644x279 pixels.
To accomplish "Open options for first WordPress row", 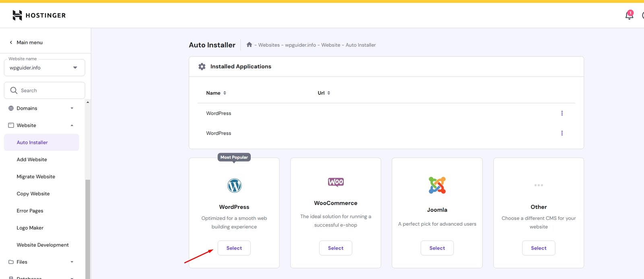I will pyautogui.click(x=562, y=113).
